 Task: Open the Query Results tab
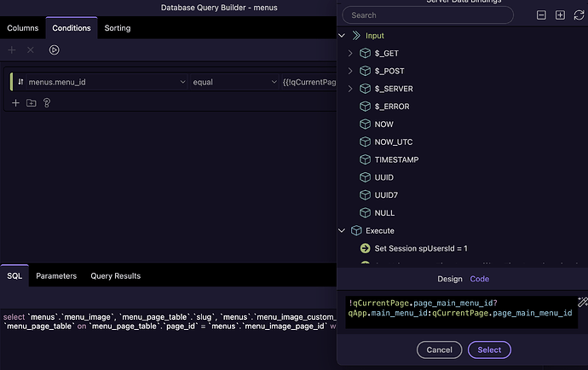115,275
